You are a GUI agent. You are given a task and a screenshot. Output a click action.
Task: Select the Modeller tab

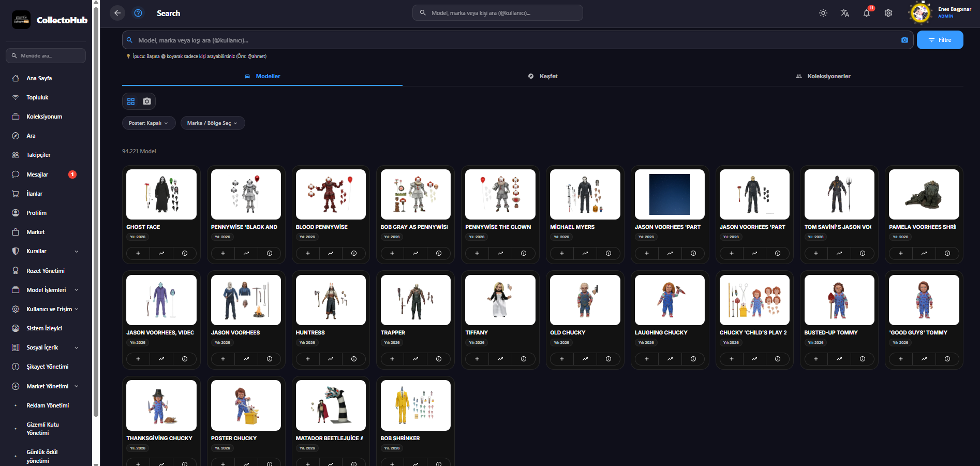(x=262, y=76)
